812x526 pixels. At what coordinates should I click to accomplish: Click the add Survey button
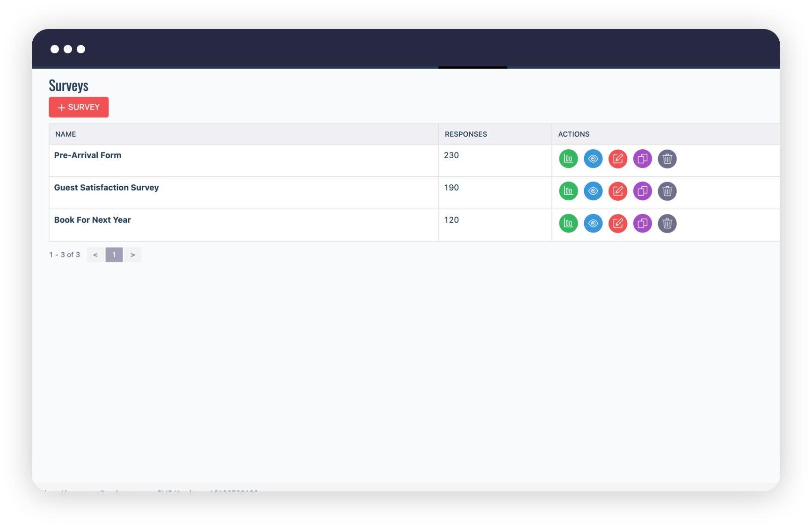79,107
